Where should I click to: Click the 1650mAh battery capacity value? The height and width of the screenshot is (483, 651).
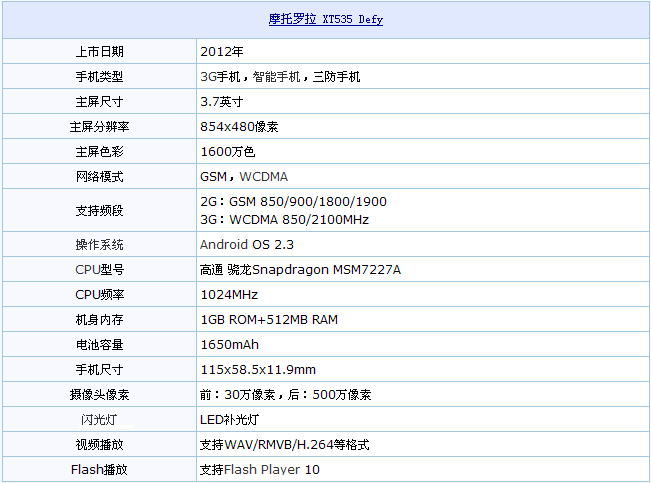coord(229,344)
